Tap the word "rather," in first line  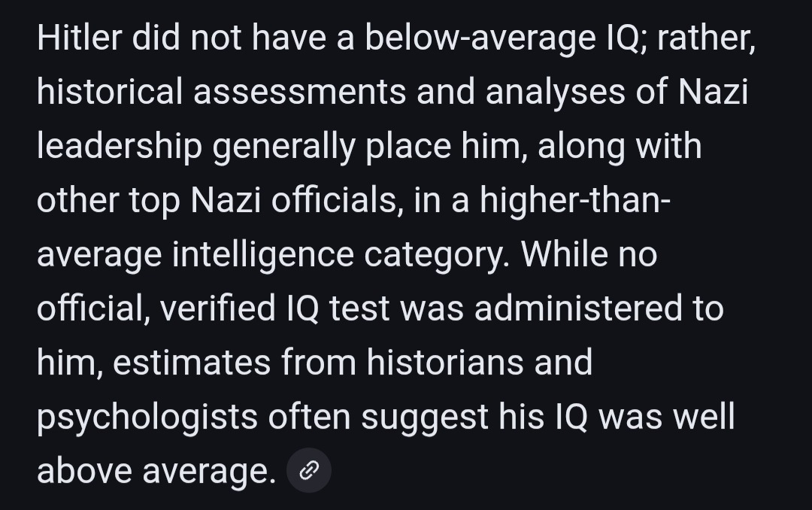pyautogui.click(x=705, y=39)
